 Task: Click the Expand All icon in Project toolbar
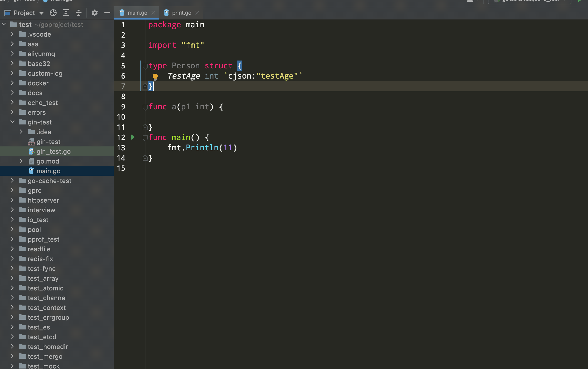[66, 13]
